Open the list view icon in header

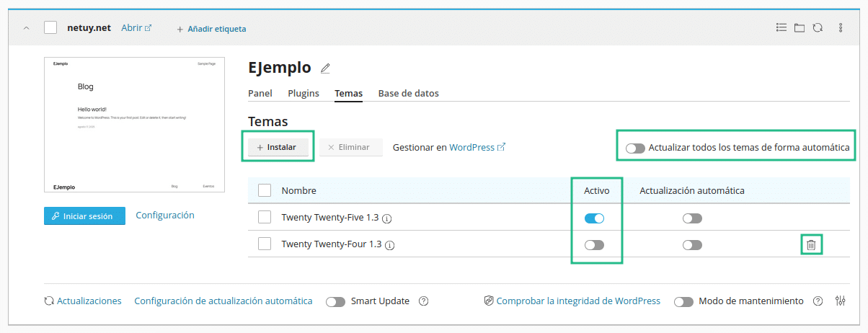coord(781,27)
